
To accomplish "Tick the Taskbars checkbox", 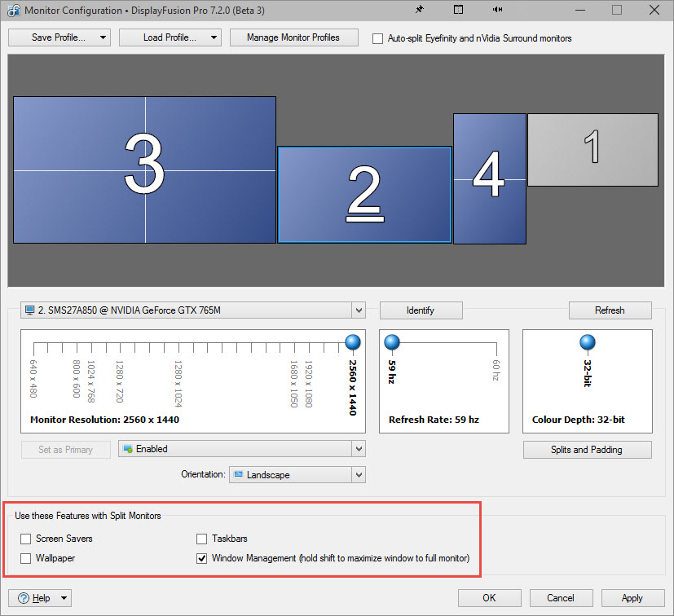I will point(201,539).
